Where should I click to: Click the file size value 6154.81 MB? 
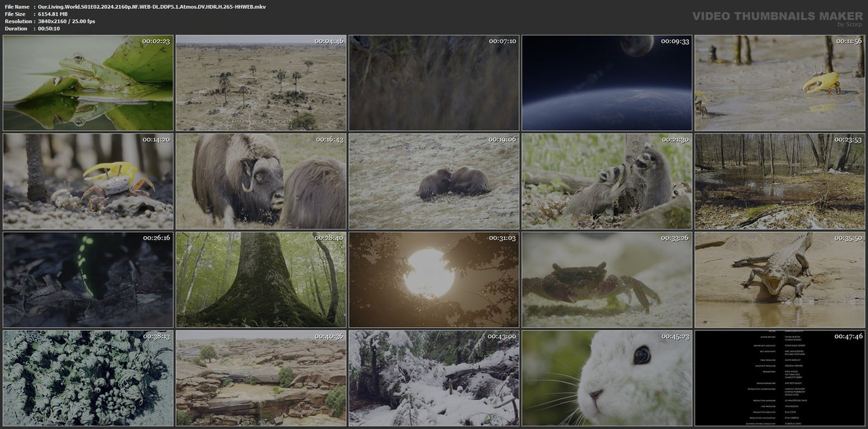[x=53, y=14]
